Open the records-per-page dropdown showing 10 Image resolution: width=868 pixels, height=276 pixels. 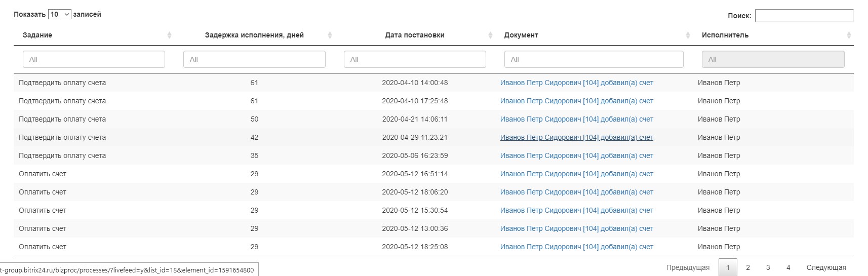pos(59,14)
